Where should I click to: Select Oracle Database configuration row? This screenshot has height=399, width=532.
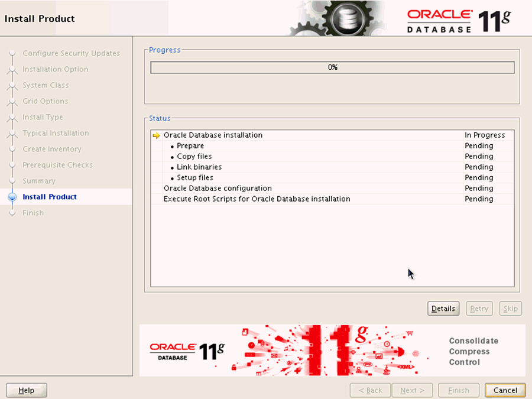332,189
